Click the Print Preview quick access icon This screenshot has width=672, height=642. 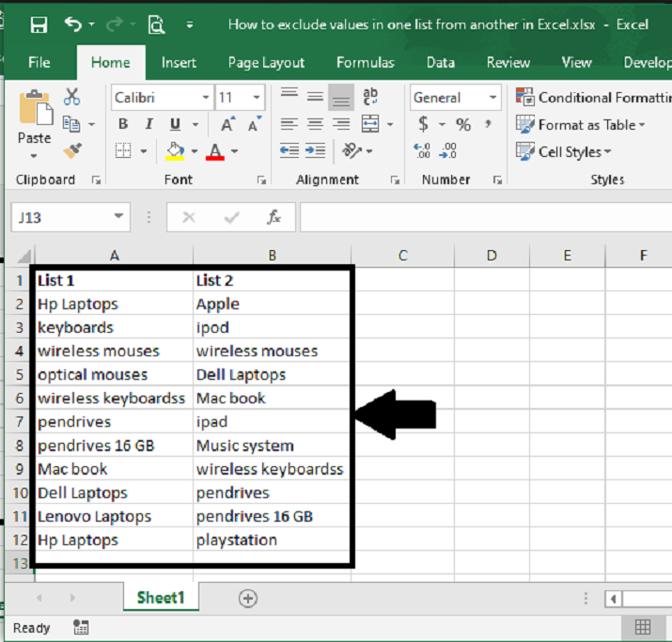click(x=156, y=24)
